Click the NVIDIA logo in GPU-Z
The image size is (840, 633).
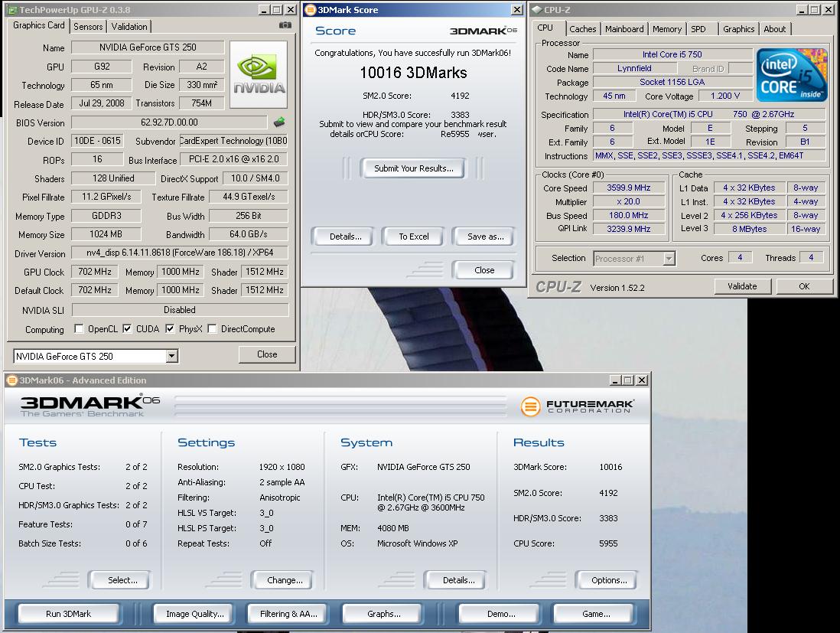pyautogui.click(x=259, y=74)
